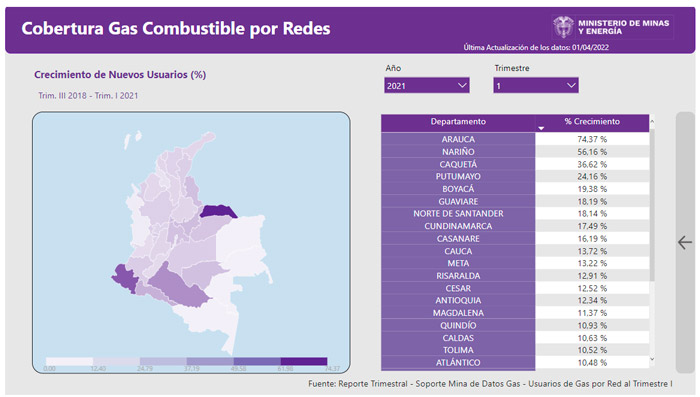Click the table vertical scrollbar thumb

(652, 205)
